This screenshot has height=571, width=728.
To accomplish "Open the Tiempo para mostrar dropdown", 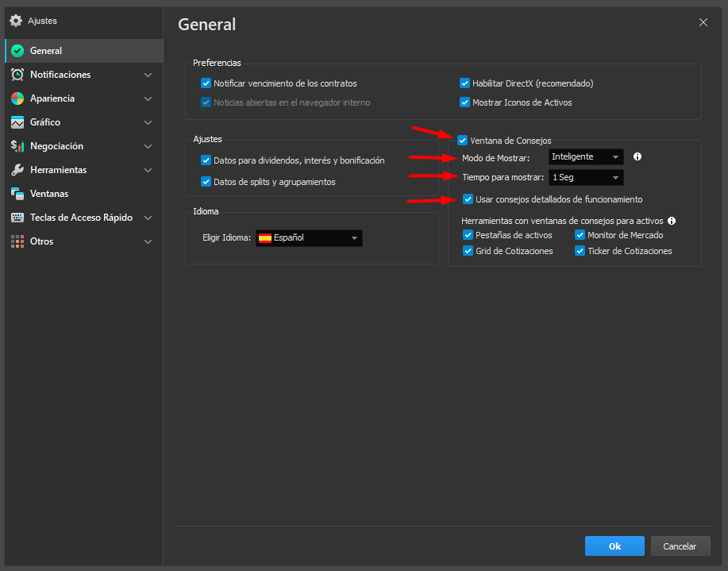I will click(586, 178).
